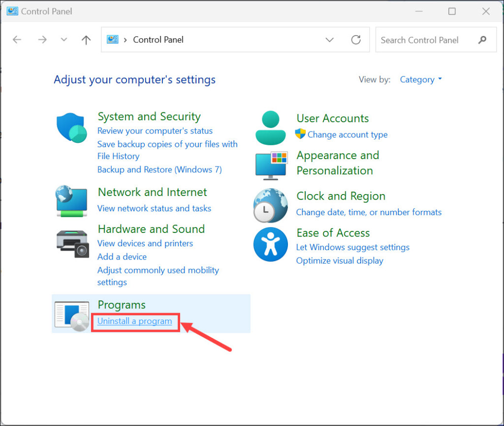Viewport: 504px width, 426px height.
Task: Click the Hardware and Sound printer icon
Action: click(73, 244)
